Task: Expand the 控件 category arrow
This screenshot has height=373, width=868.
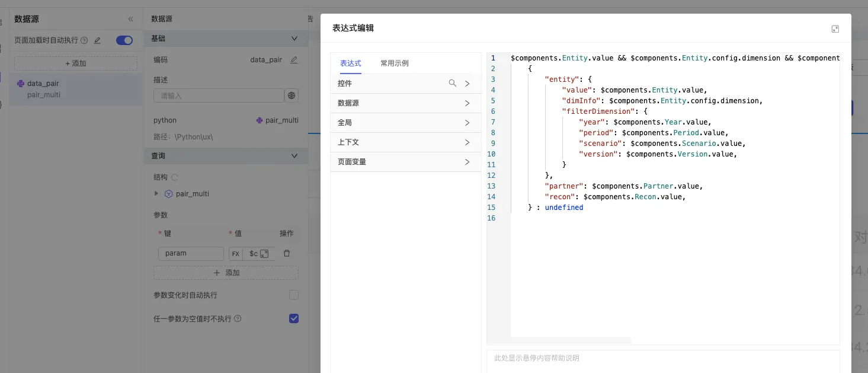Action: point(467,84)
